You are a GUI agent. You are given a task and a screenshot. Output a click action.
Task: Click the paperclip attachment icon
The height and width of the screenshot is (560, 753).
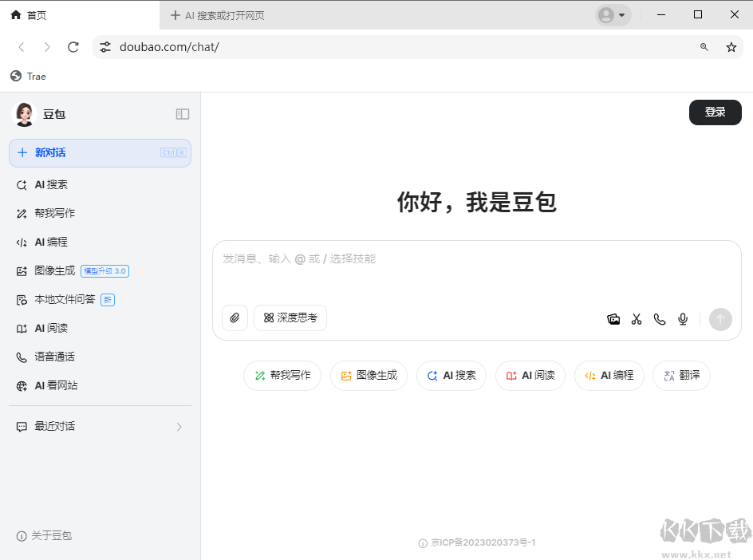point(235,318)
